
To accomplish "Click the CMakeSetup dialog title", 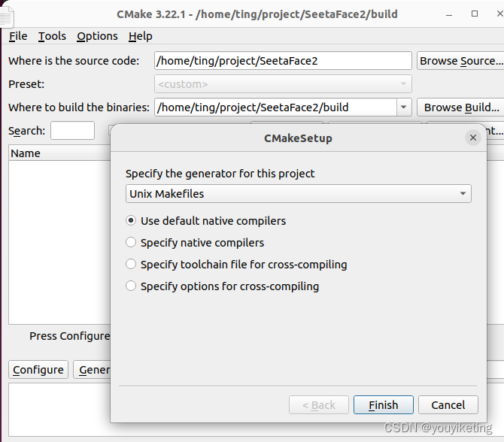I will 299,138.
